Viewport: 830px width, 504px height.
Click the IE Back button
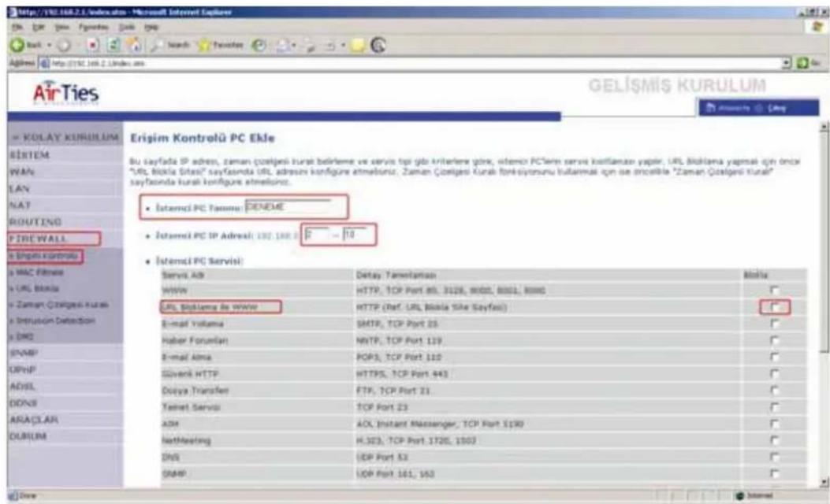[27, 46]
